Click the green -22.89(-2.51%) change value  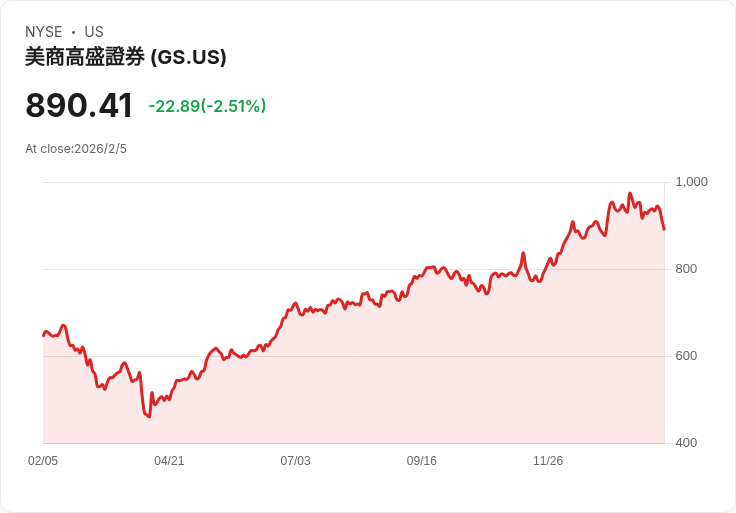(x=207, y=106)
